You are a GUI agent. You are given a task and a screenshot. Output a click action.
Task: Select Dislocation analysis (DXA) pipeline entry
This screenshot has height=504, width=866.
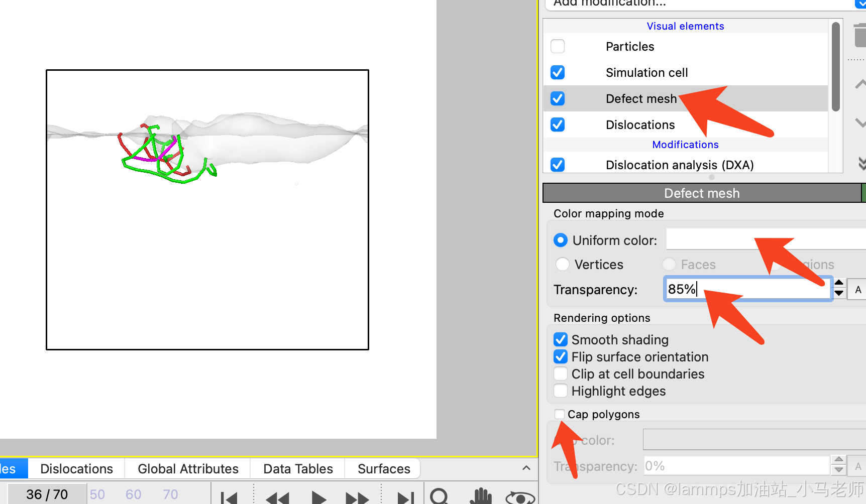(x=680, y=165)
